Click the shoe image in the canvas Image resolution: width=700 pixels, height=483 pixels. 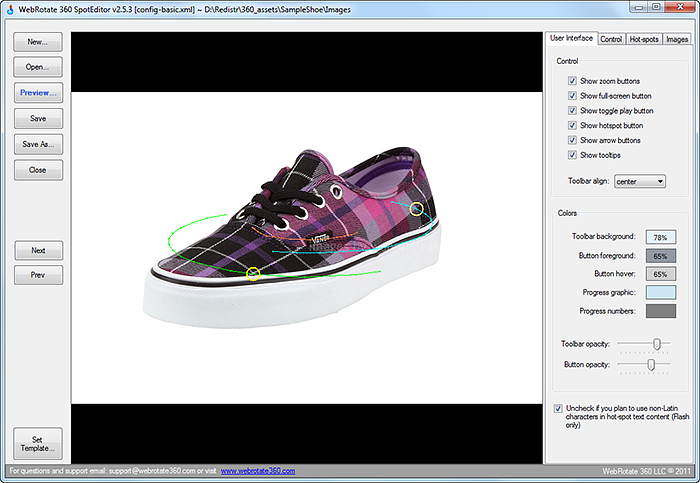pyautogui.click(x=292, y=238)
